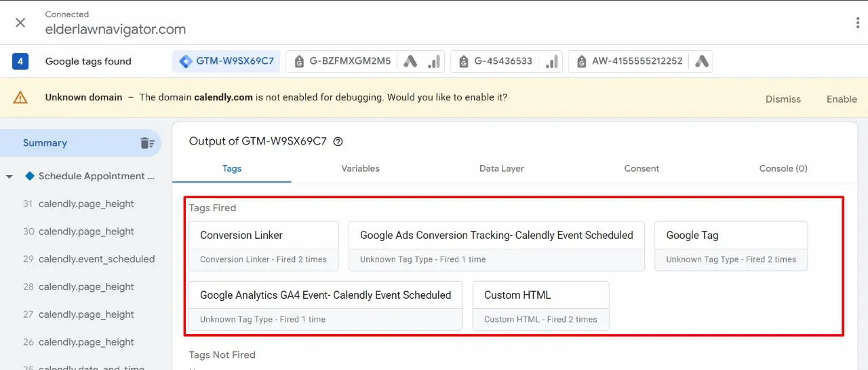Switch to the Tags tab
This screenshot has height=370, width=868.
click(232, 168)
